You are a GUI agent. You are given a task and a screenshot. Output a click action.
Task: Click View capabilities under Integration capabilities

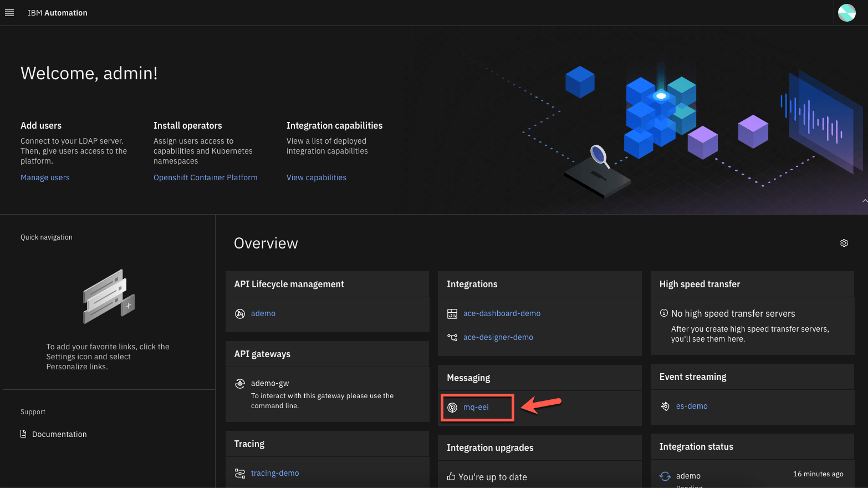coord(316,177)
